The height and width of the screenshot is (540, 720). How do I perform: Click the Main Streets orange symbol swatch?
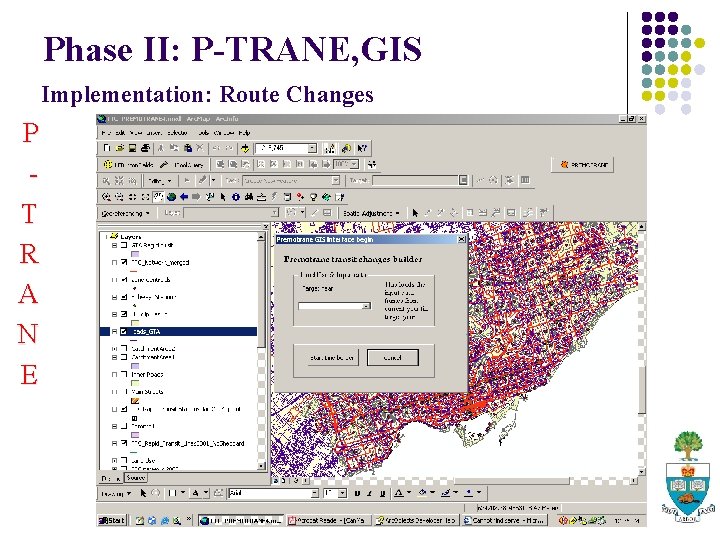[x=135, y=400]
